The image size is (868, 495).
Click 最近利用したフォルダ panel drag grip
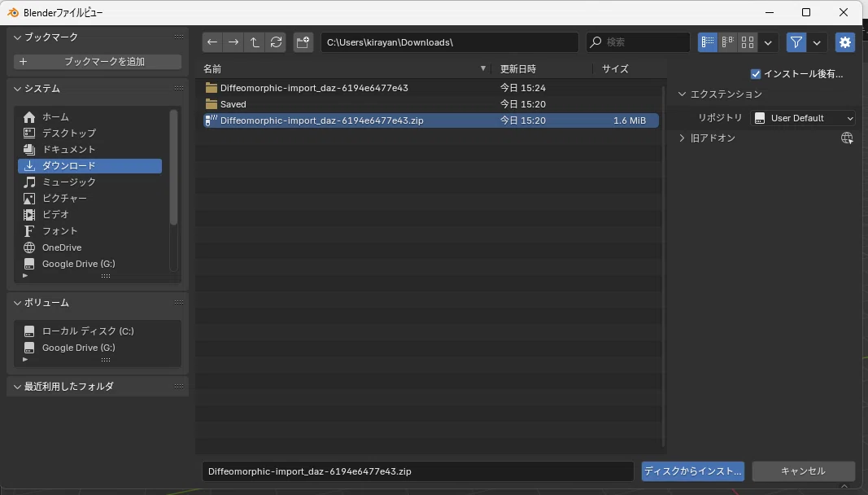tap(179, 386)
